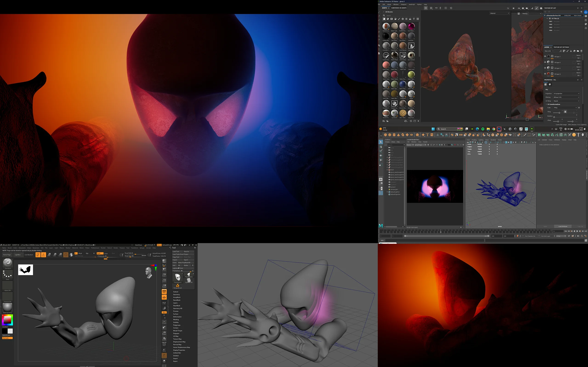Click the Substance Painter export share icon
Screen dimensions: 588x367
(x=585, y=12)
